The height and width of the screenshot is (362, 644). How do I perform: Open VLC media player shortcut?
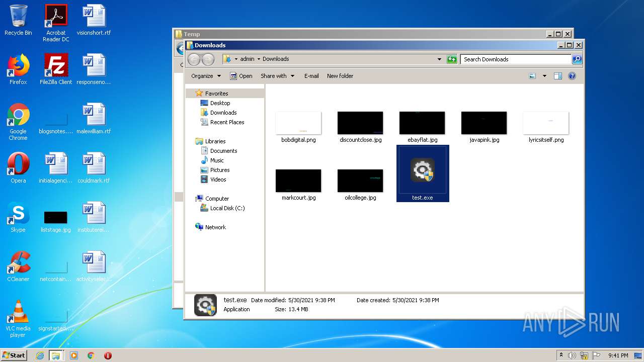pos(18,319)
